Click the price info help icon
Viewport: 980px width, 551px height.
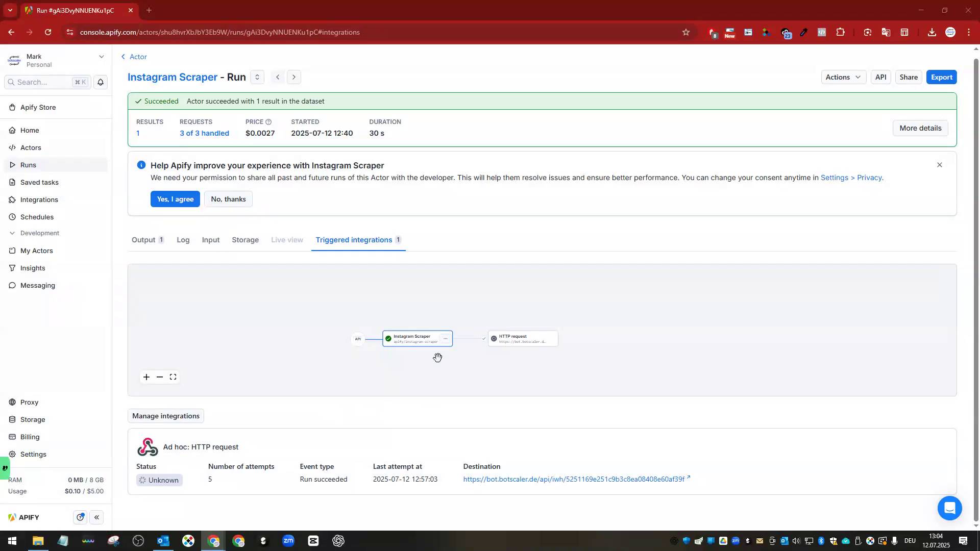(268, 122)
